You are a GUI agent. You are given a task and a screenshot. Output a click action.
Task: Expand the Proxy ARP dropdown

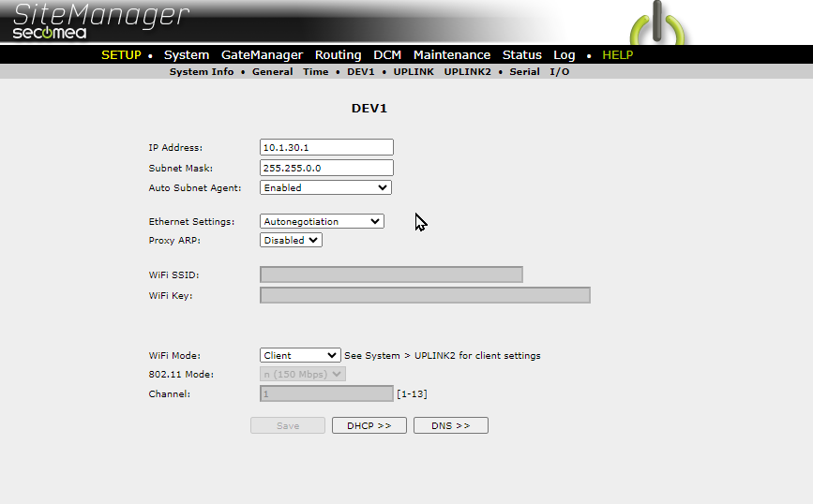(x=291, y=240)
